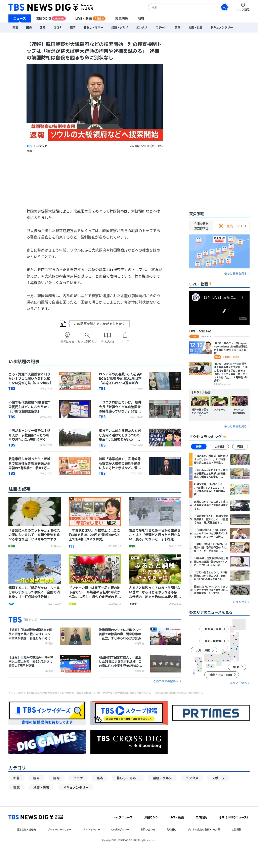Open the 一灯点滅式信号機 article thumbnail
The width and height of the screenshot is (258, 868).
(x=34, y=569)
